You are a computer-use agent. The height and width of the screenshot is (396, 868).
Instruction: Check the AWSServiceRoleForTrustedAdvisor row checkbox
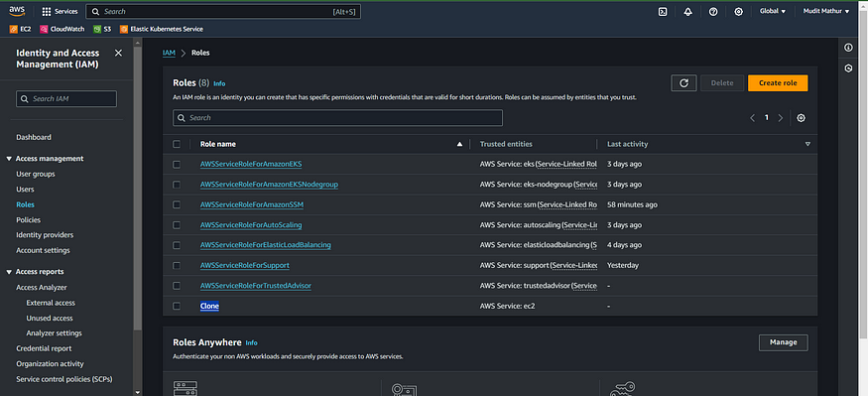coord(177,286)
